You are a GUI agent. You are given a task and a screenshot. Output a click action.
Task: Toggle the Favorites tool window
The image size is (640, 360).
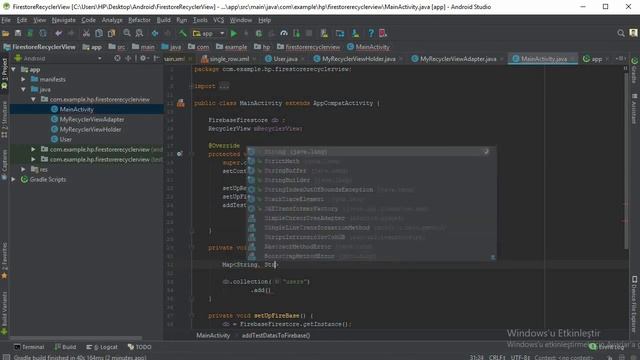click(x=4, y=261)
